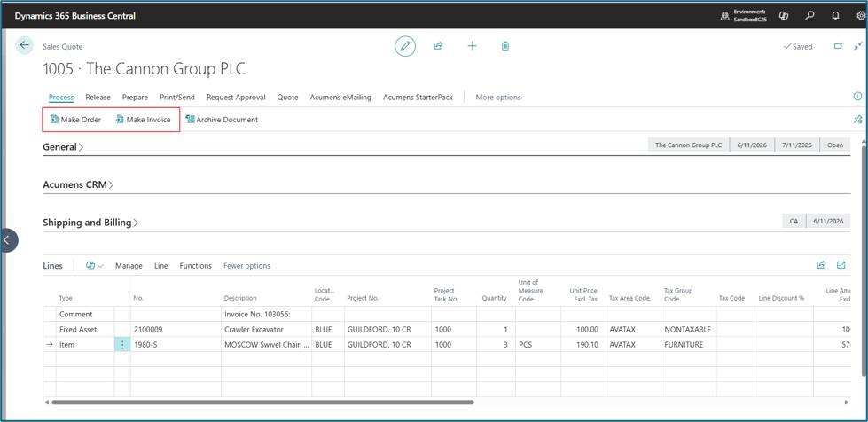
Task: Click the horizontal scrollbar of Lines grid
Action: tap(262, 402)
